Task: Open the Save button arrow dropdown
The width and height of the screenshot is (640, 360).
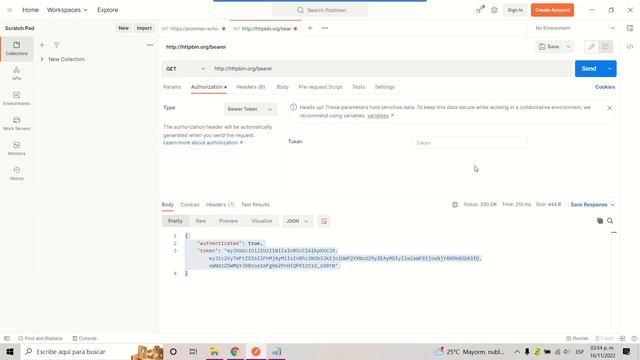Action: (x=568, y=47)
